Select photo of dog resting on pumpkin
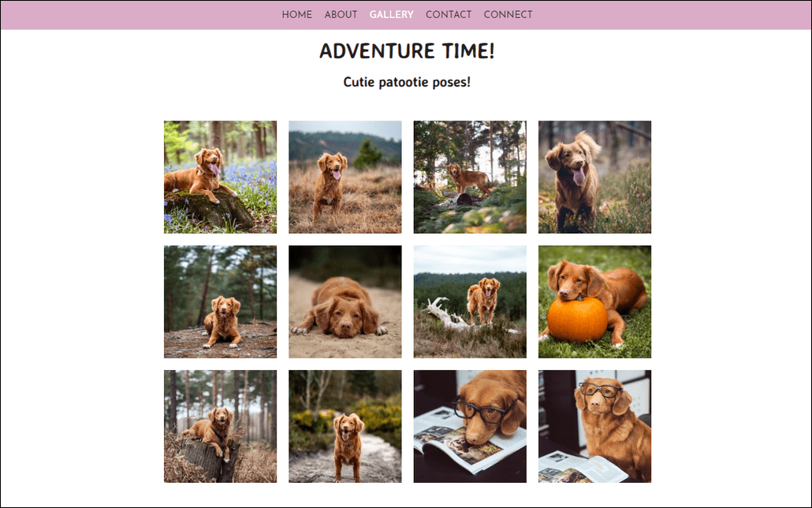 [594, 302]
